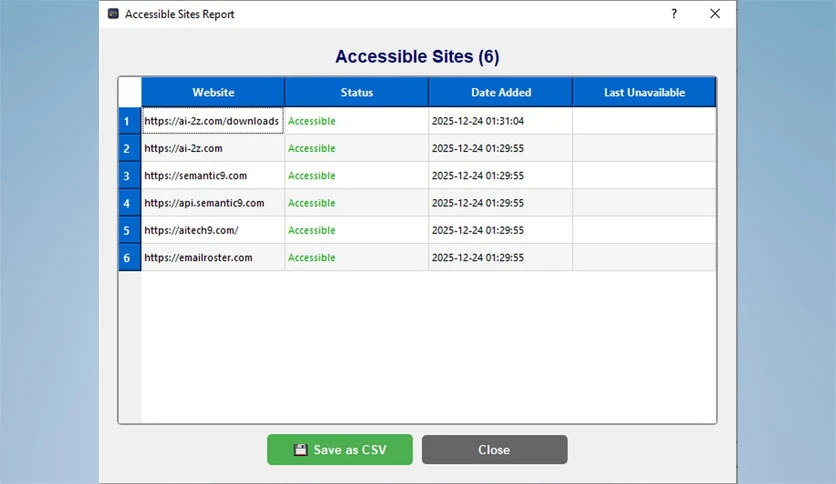Click Accessible status in semantic9.com row
This screenshot has width=836, height=484.
pos(357,175)
